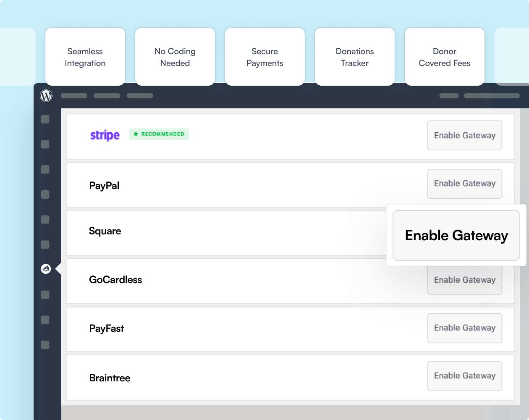
Task: Click the large Enable Gateway button for Square
Action: coord(456,235)
